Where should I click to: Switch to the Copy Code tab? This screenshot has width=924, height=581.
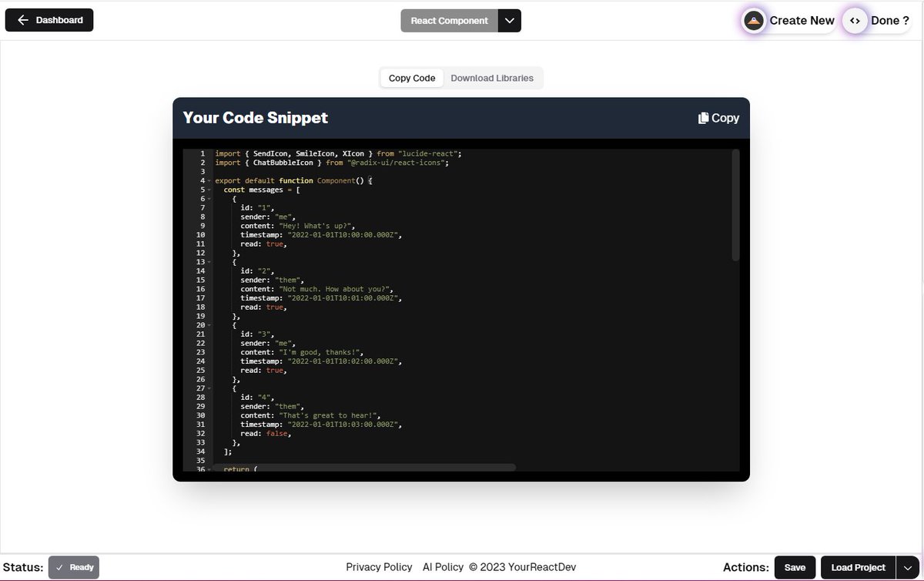pyautogui.click(x=412, y=78)
